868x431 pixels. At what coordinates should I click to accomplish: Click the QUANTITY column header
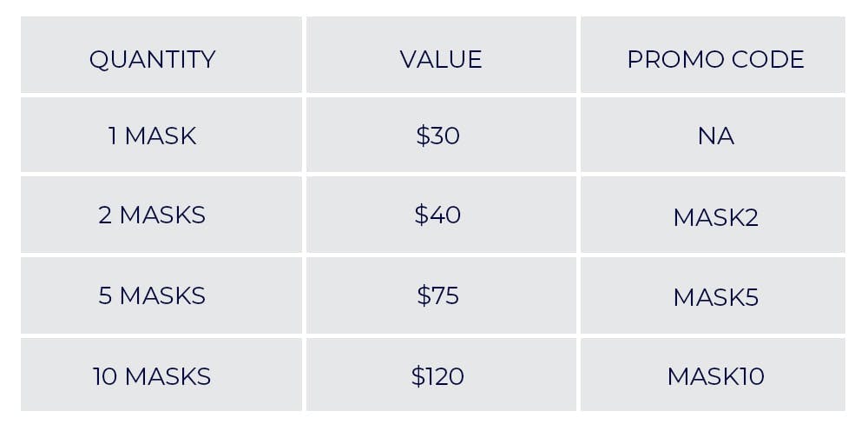(x=152, y=59)
